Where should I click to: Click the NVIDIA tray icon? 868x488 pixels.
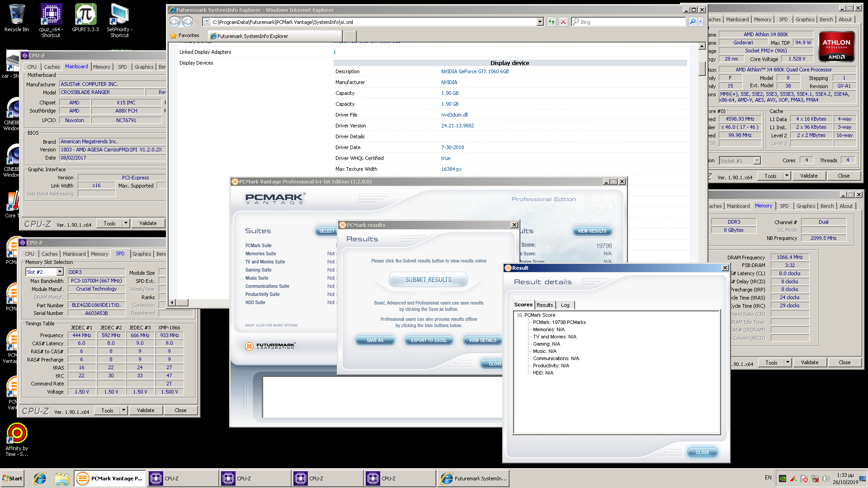783,479
